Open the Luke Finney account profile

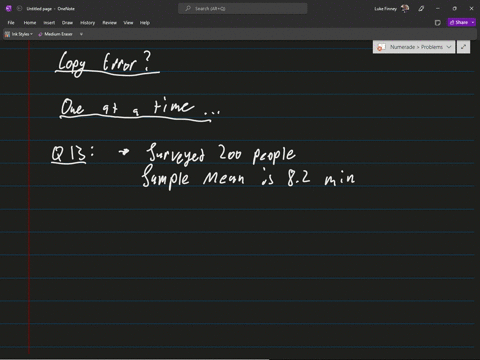pos(392,9)
